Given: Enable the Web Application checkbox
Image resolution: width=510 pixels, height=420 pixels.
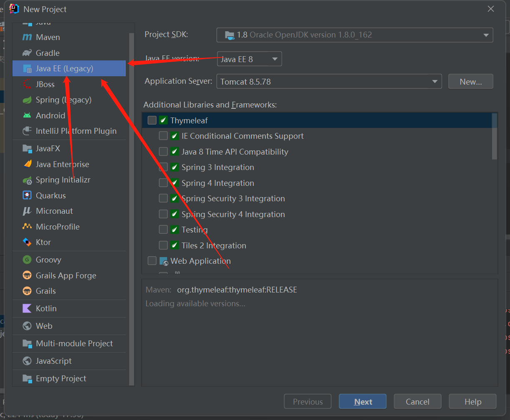Looking at the screenshot, I should pyautogui.click(x=152, y=261).
